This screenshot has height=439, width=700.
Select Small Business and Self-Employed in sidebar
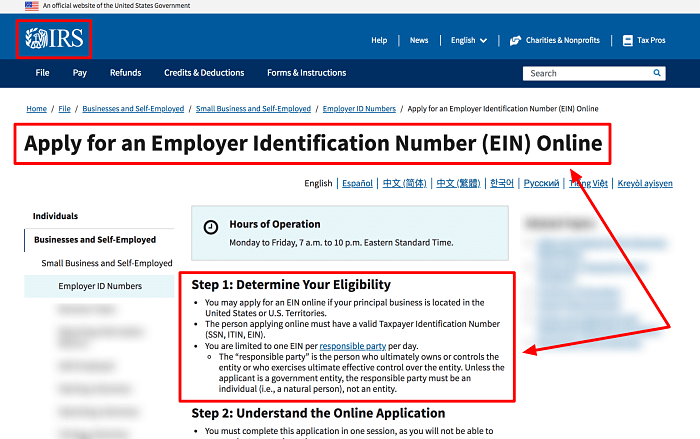coord(107,263)
